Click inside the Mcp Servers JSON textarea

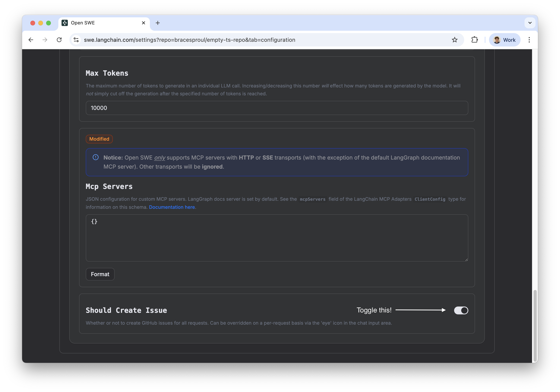tap(277, 238)
